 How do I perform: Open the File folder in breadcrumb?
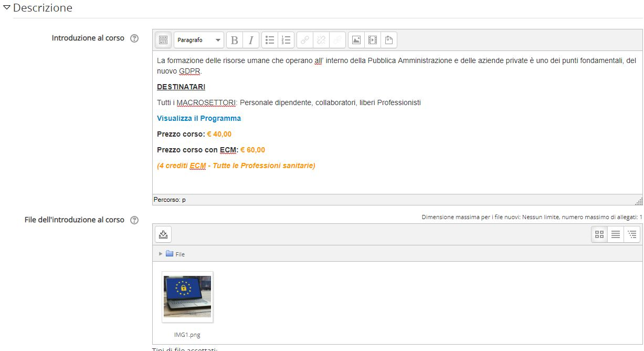[x=175, y=254]
